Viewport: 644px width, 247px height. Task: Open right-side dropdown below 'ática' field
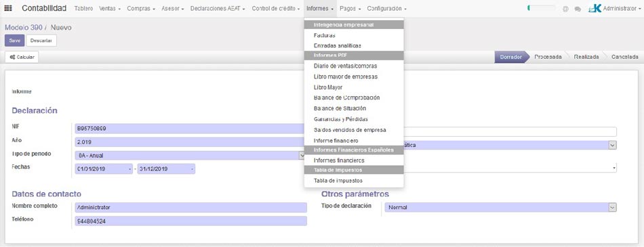coord(613,167)
